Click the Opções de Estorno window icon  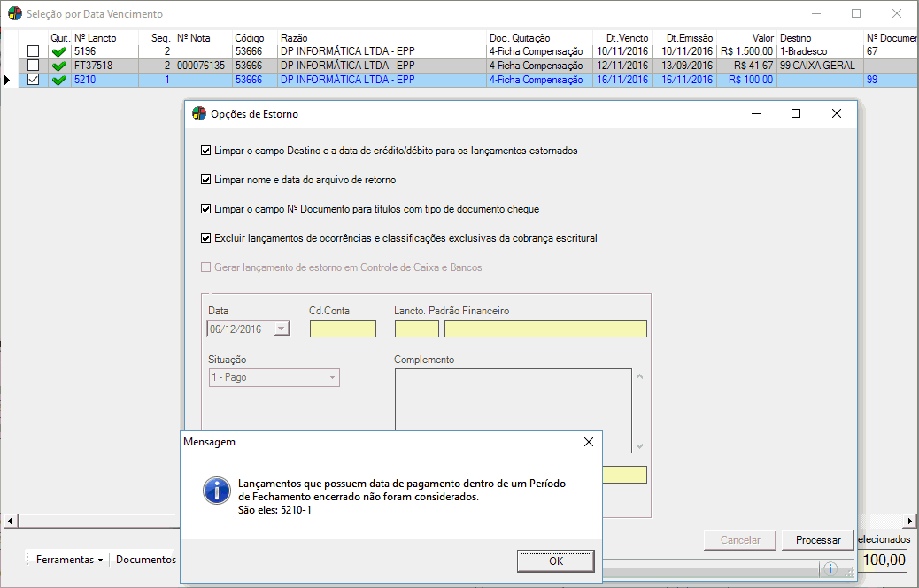(x=199, y=114)
